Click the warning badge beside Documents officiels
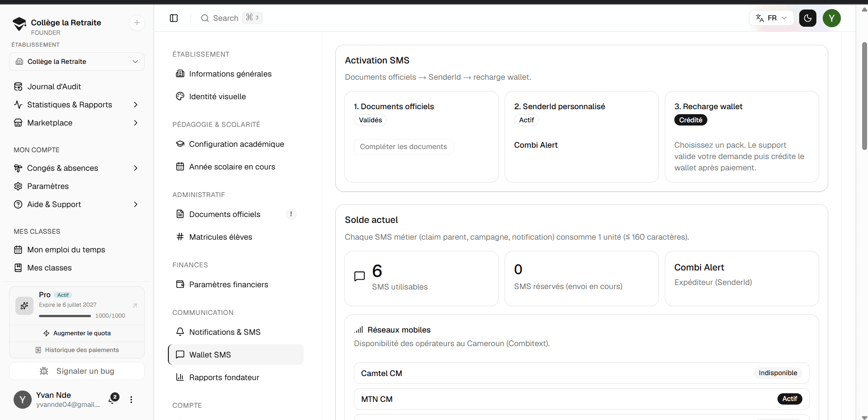 tap(291, 214)
